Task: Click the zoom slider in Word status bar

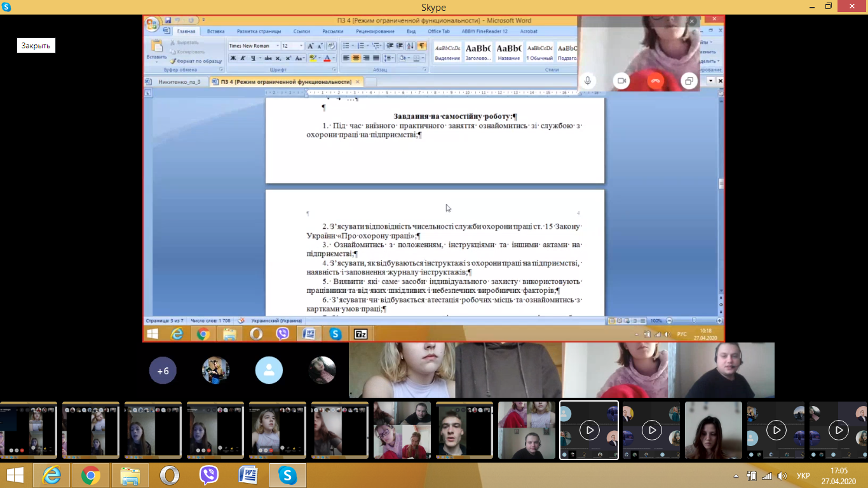Action: point(693,321)
